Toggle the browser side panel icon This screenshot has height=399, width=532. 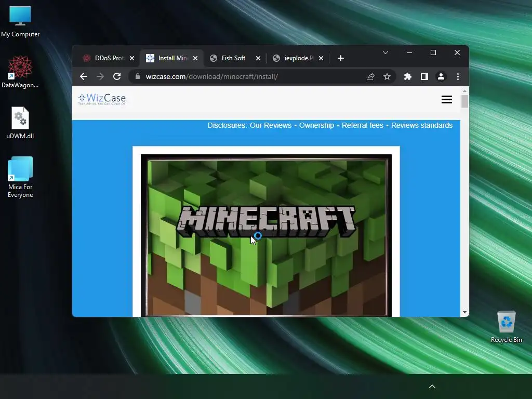[424, 77]
